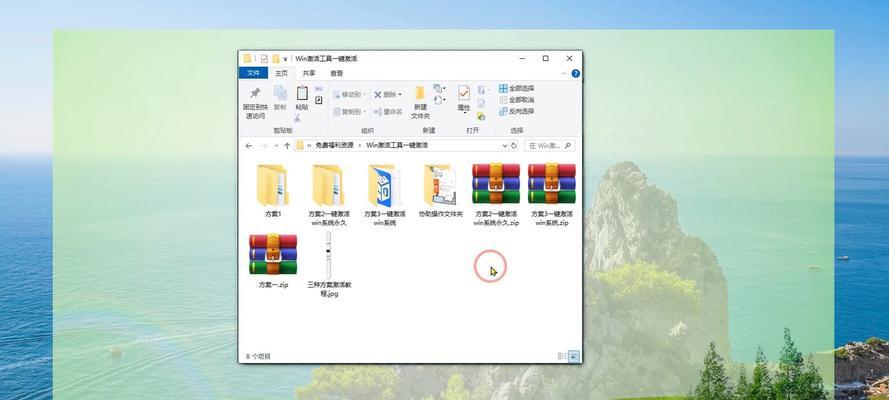Go back with the left arrow
889x400 pixels.
click(x=248, y=146)
